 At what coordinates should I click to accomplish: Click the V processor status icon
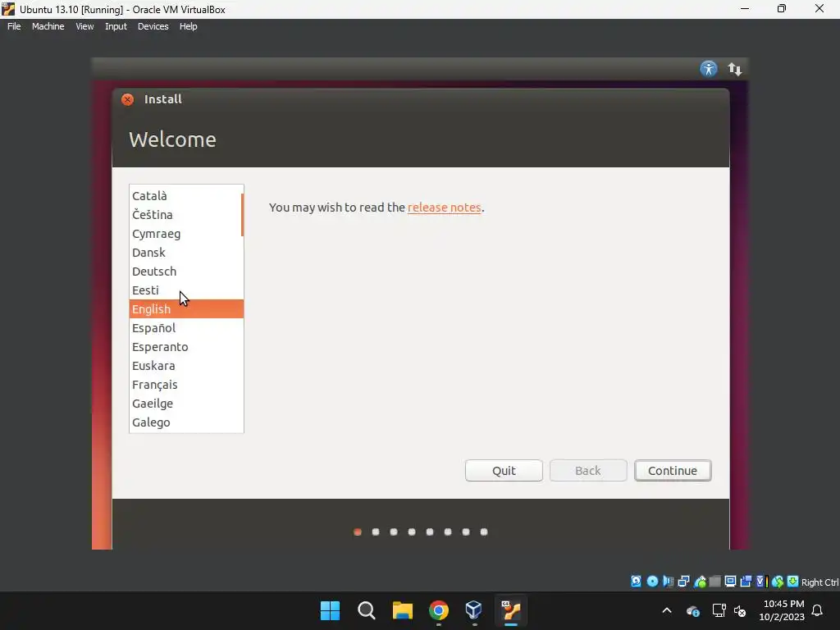(762, 582)
